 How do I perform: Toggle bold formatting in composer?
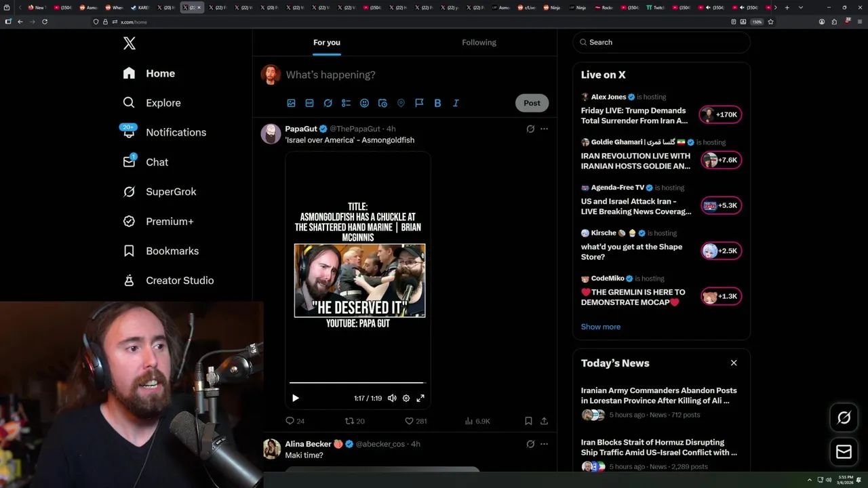coord(437,103)
